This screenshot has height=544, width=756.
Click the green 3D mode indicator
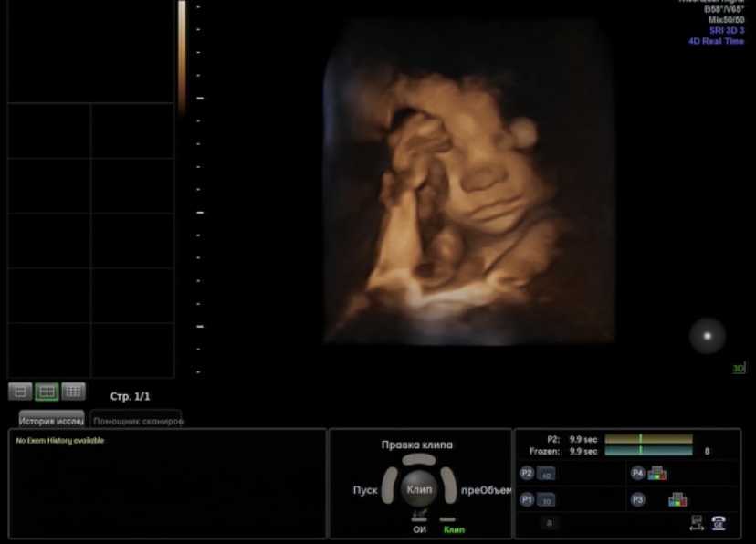coord(739,369)
